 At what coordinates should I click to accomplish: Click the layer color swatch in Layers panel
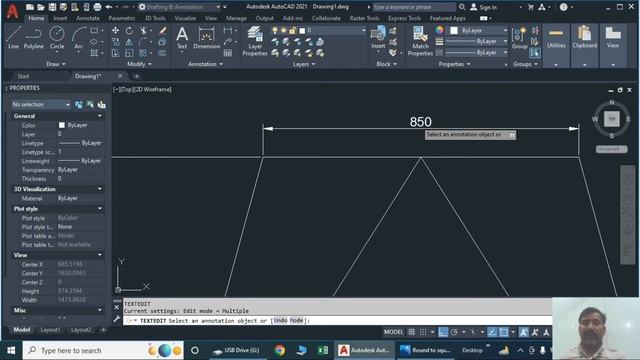tap(302, 31)
